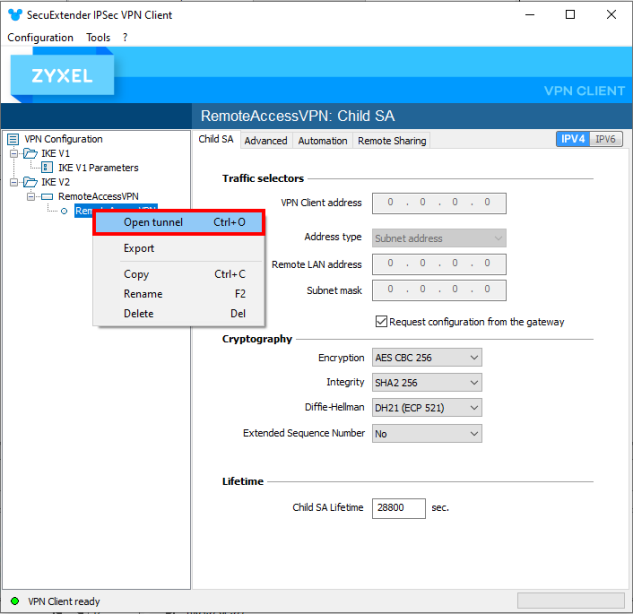This screenshot has height=614, width=633.
Task: Expand the Extended Sequence Number dropdown
Action: 426,434
